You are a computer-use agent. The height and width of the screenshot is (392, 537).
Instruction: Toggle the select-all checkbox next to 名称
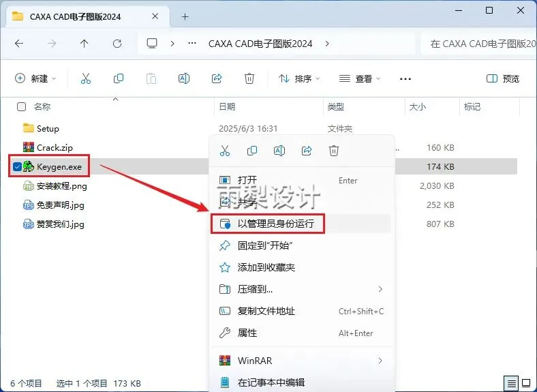pos(21,107)
